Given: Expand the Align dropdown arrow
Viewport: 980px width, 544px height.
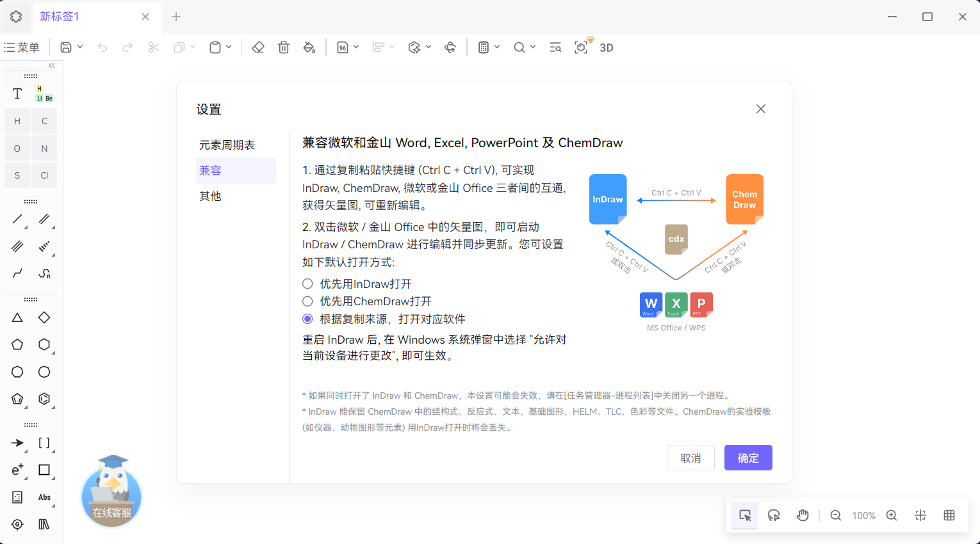Looking at the screenshot, I should 392,47.
